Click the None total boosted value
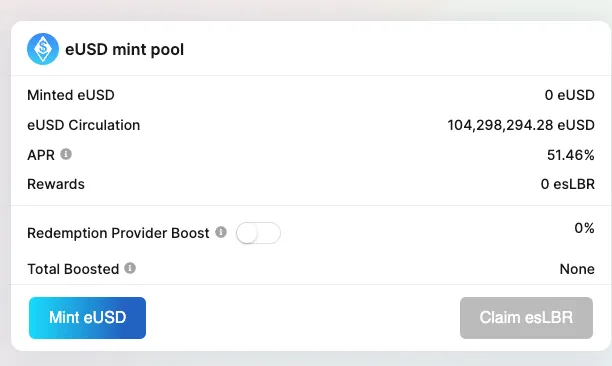 tap(577, 269)
